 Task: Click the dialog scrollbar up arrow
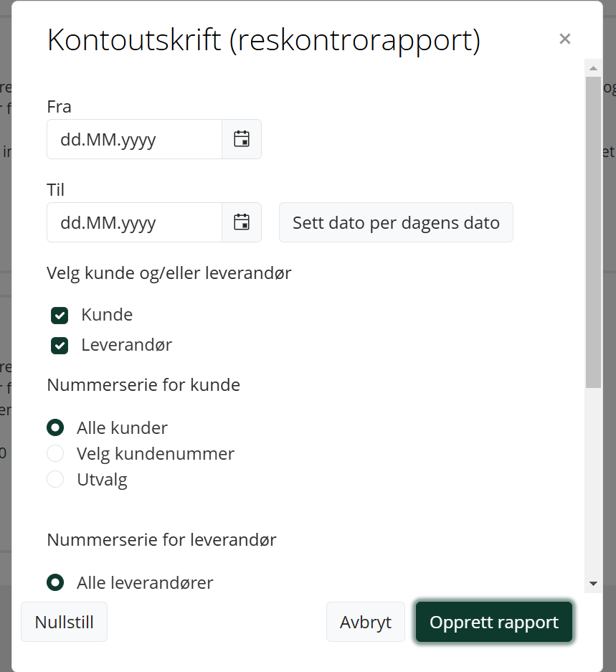point(593,68)
